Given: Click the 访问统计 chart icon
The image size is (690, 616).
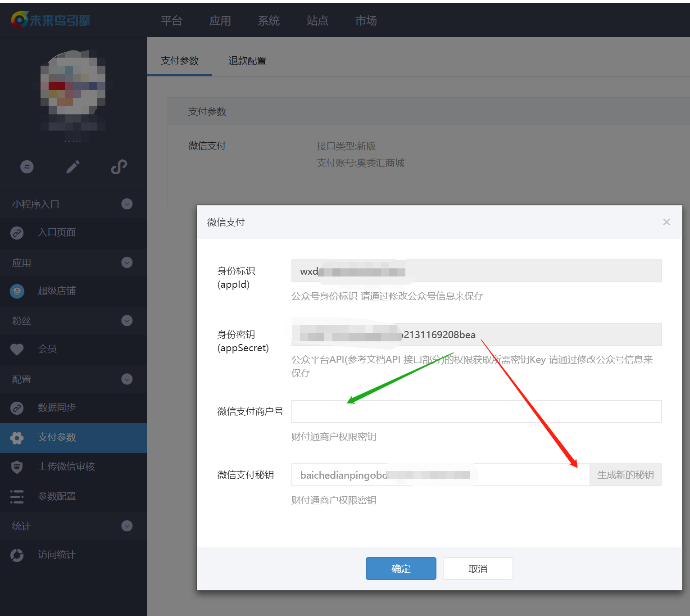Looking at the screenshot, I should click(x=17, y=555).
